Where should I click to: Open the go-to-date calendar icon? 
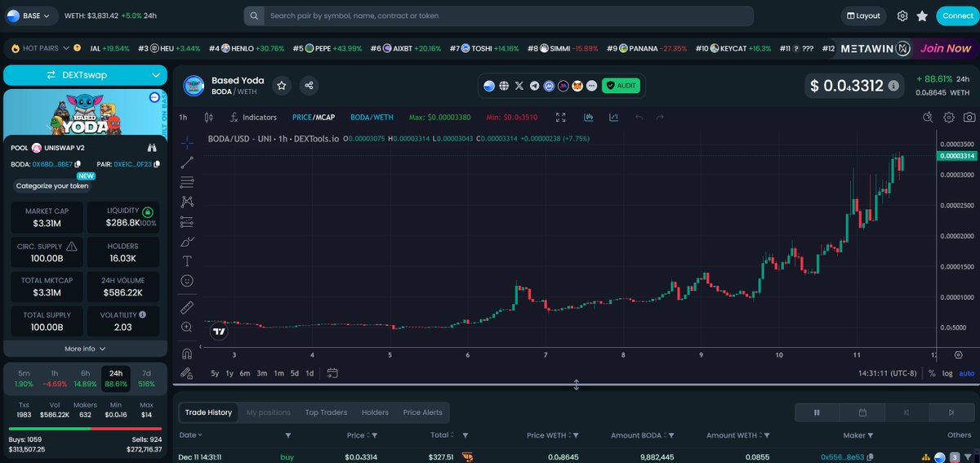pos(332,373)
